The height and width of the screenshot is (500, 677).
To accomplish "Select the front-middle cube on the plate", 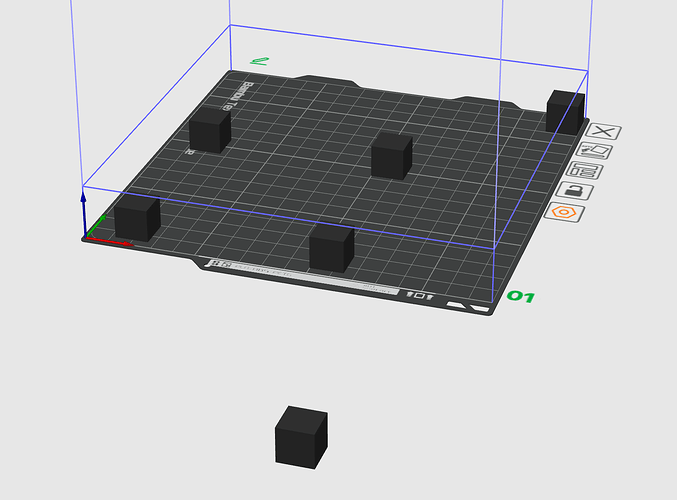I will 332,248.
